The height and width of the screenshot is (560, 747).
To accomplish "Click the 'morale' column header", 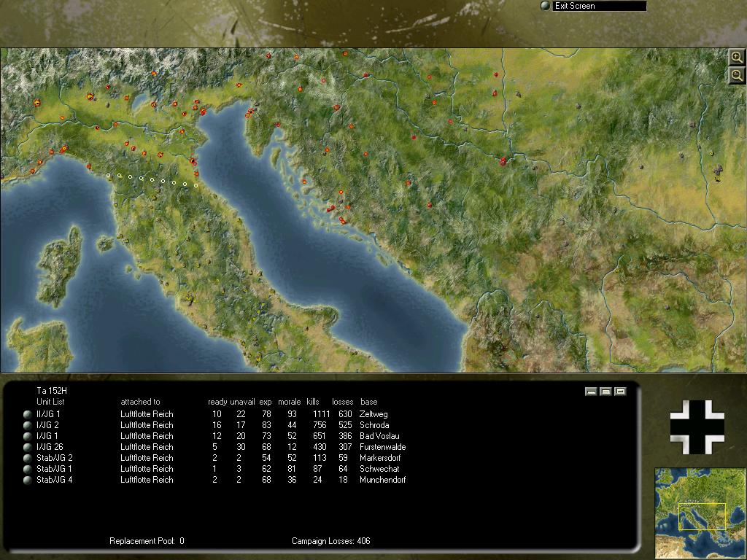I will 289,402.
